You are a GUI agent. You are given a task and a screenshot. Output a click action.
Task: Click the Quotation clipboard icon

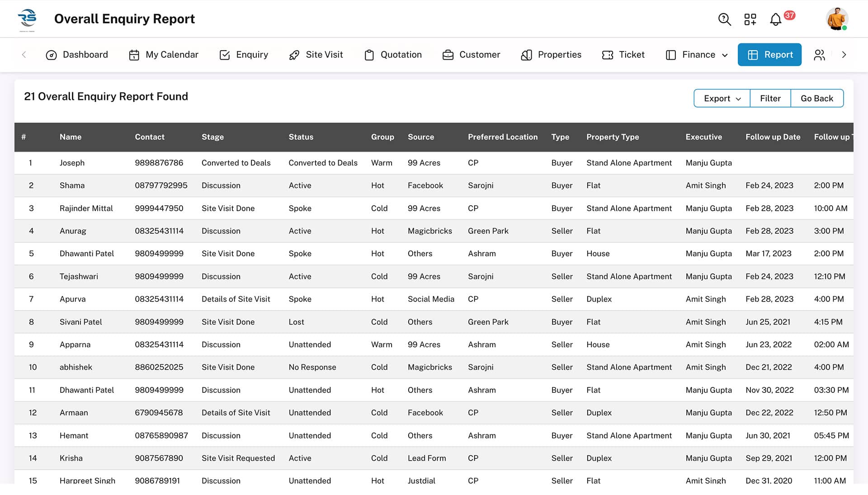(369, 55)
